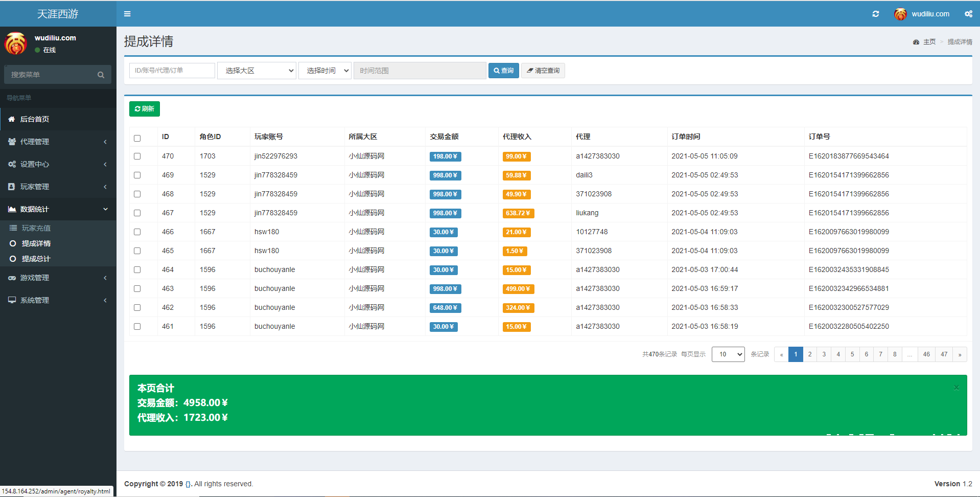
Task: Click the wudiliu.com avatar in top bar
Action: click(x=900, y=14)
